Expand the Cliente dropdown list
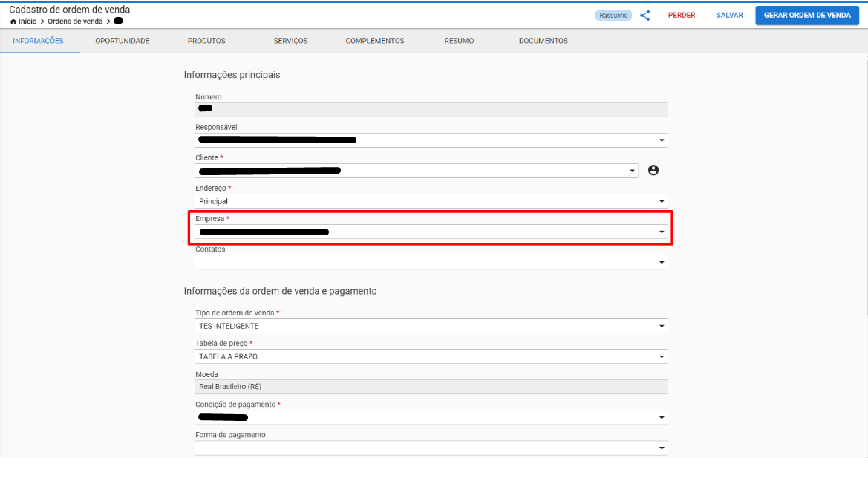 point(417,171)
